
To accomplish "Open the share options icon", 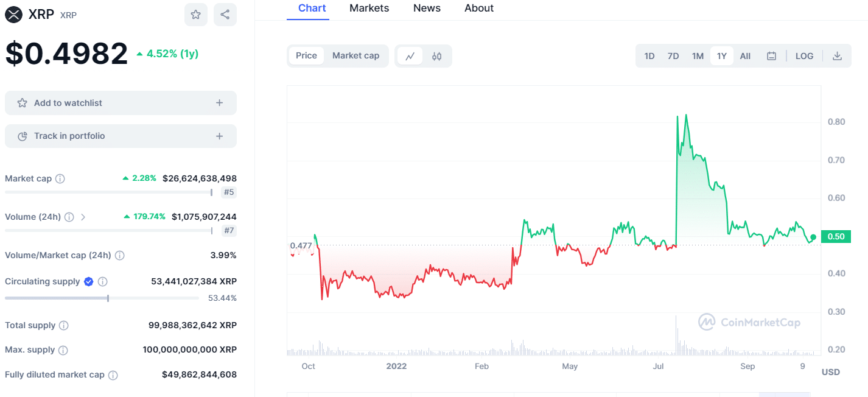I will (x=225, y=15).
